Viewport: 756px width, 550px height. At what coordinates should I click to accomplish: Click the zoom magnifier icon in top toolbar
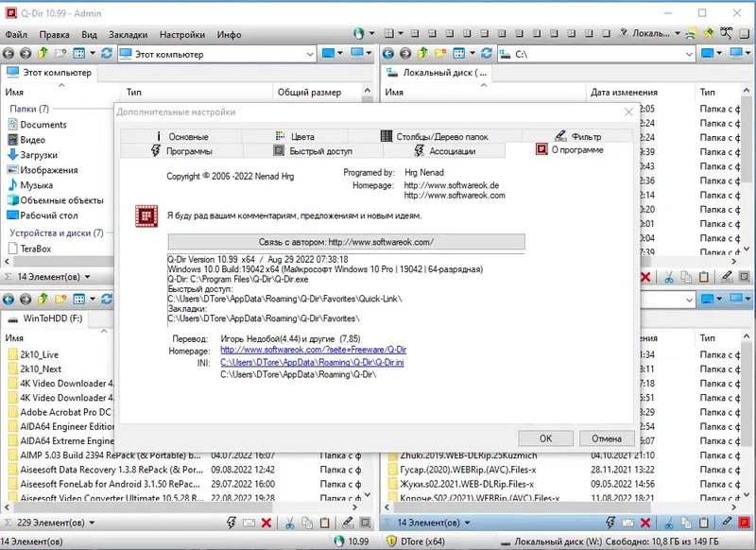(x=726, y=33)
